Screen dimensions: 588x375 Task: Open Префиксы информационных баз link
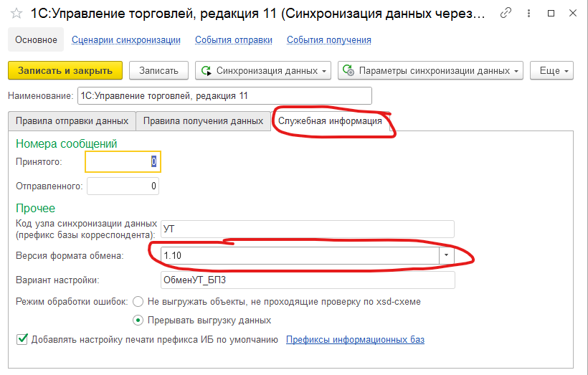click(x=355, y=339)
